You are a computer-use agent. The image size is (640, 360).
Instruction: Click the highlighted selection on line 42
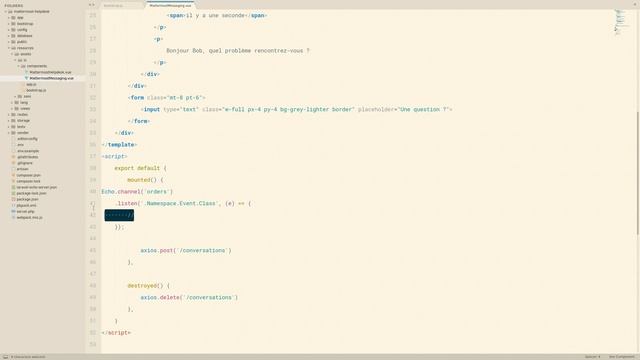[119, 215]
